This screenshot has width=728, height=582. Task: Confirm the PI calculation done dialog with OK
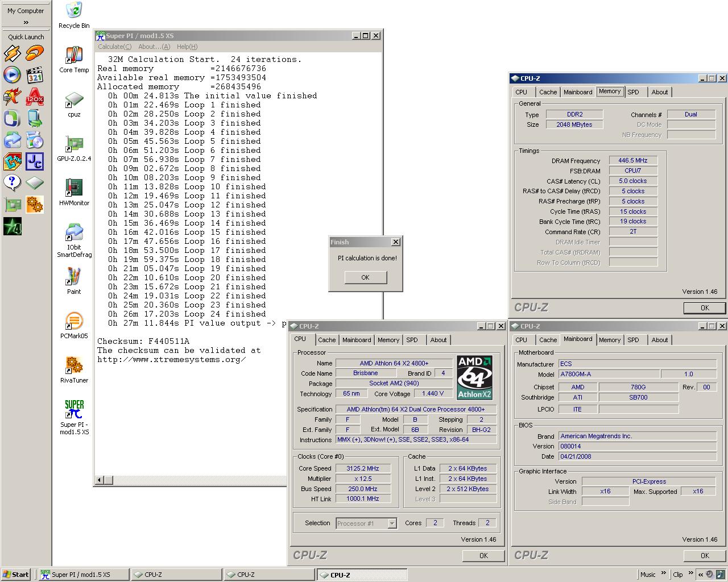click(x=365, y=277)
